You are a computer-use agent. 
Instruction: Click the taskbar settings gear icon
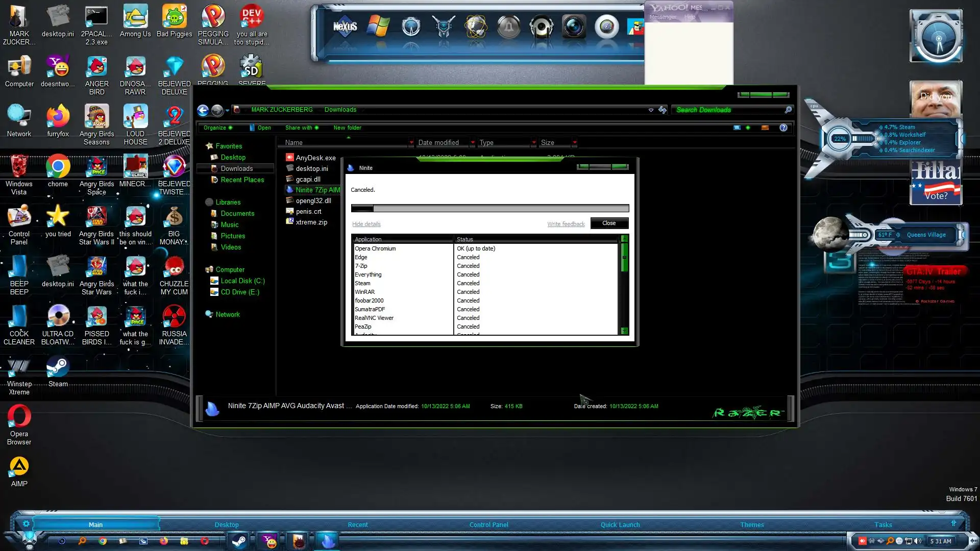coord(26,524)
